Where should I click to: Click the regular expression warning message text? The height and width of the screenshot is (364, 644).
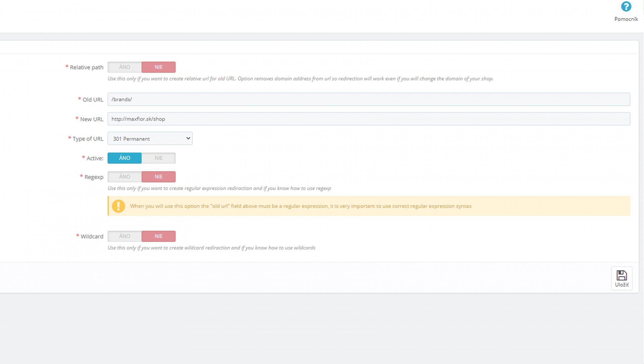[301, 206]
